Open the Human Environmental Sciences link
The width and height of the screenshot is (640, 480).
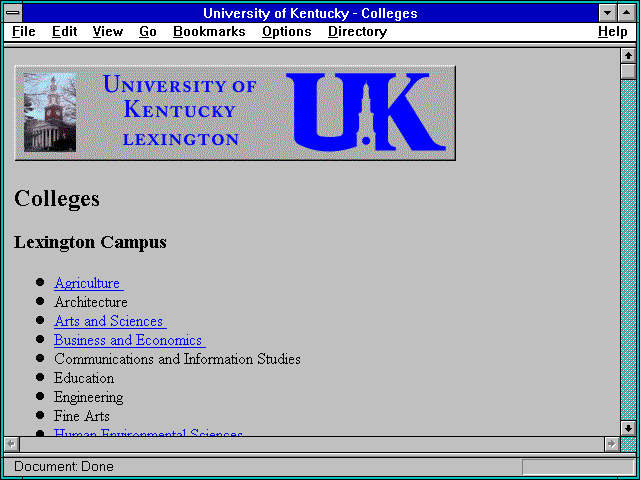tap(148, 433)
